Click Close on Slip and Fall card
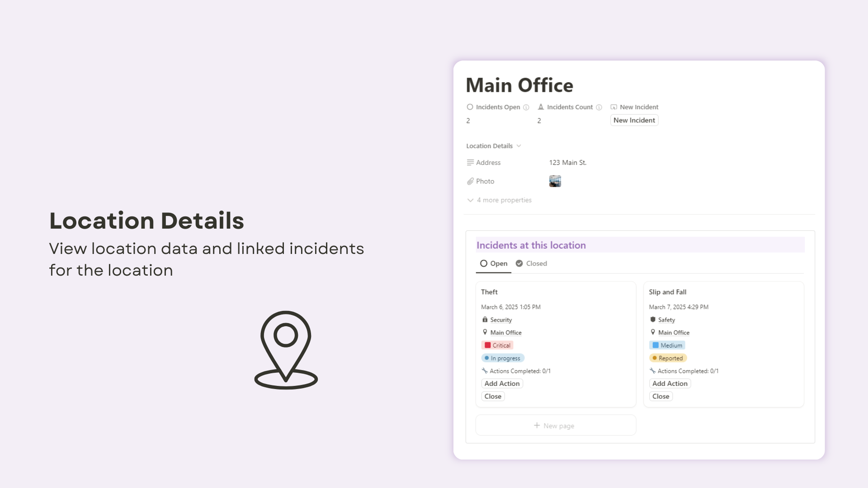The width and height of the screenshot is (868, 488). click(x=660, y=396)
